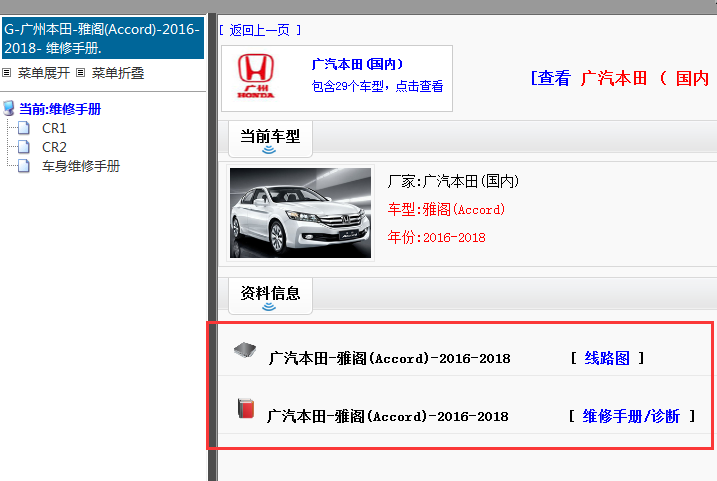This screenshot has height=481, width=717.
Task: Select the 资料信息 tab
Action: (270, 296)
